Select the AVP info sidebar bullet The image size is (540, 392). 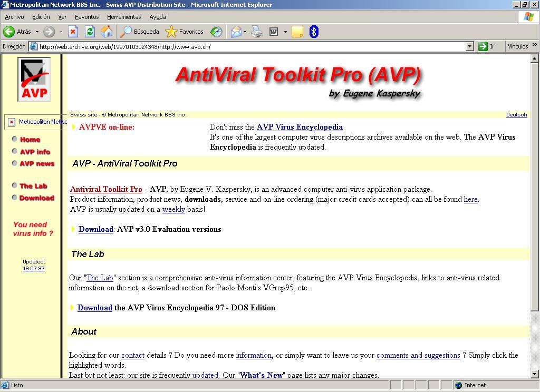pyautogui.click(x=14, y=151)
